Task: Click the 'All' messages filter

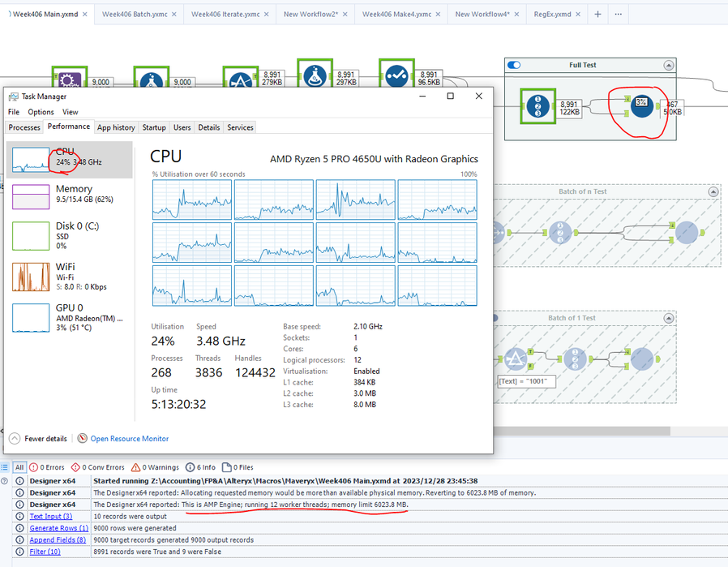Action: click(x=19, y=467)
